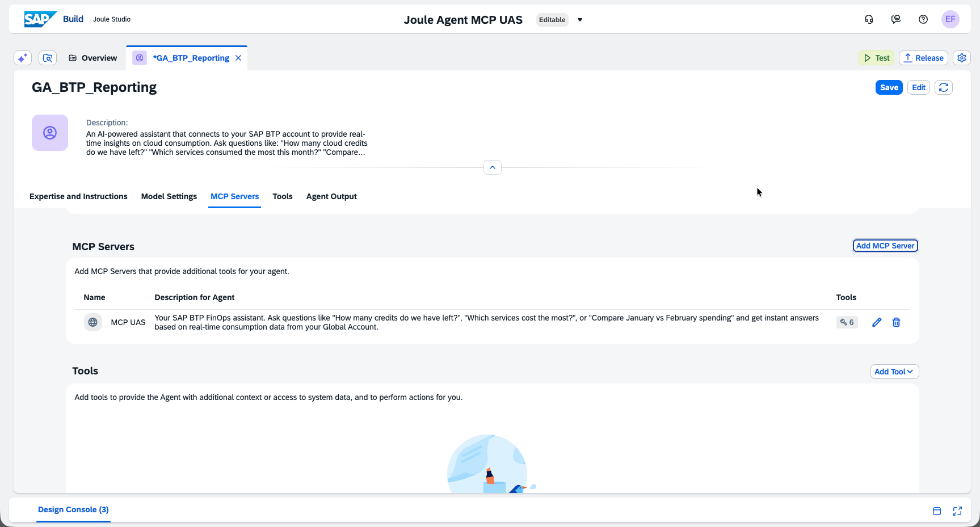Click the Name column header
The height and width of the screenshot is (527, 980).
click(94, 297)
